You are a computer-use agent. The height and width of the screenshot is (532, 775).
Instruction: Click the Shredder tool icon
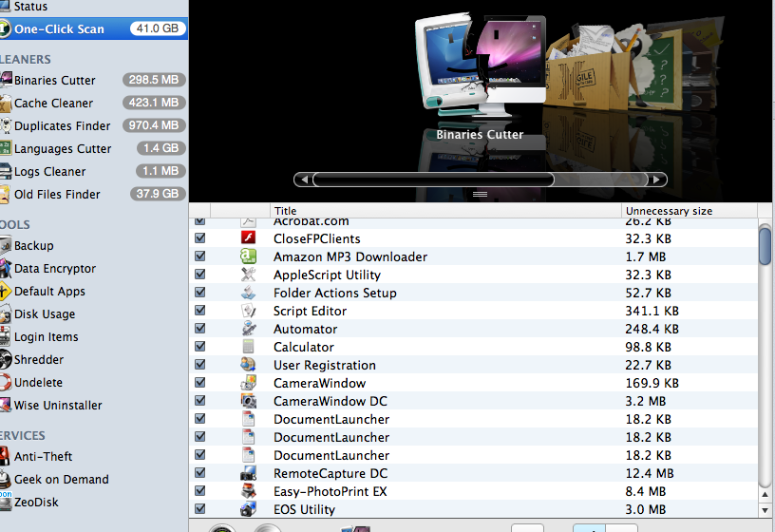click(6, 359)
